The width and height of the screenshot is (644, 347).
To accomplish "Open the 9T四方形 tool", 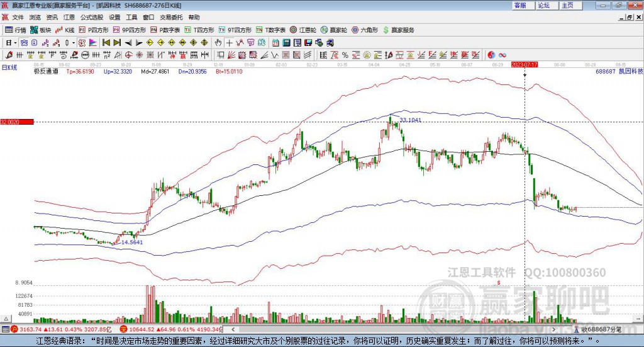I will point(235,30).
